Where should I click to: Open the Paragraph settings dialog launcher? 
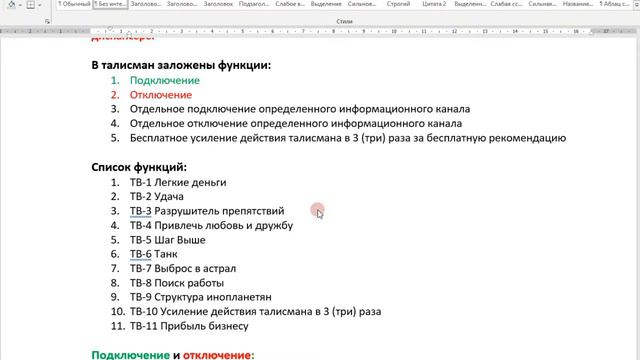pyautogui.click(x=47, y=21)
